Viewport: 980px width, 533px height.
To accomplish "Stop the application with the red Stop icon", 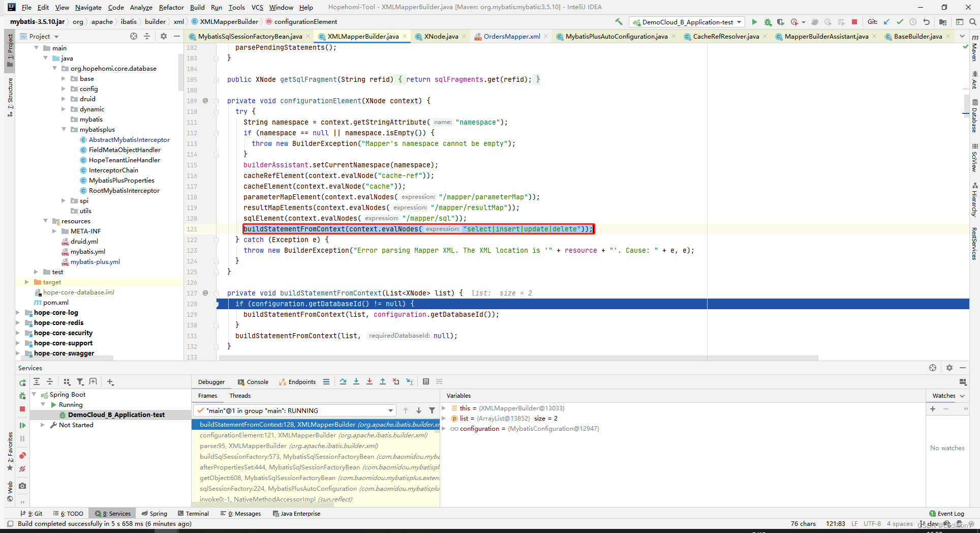I will coord(854,22).
